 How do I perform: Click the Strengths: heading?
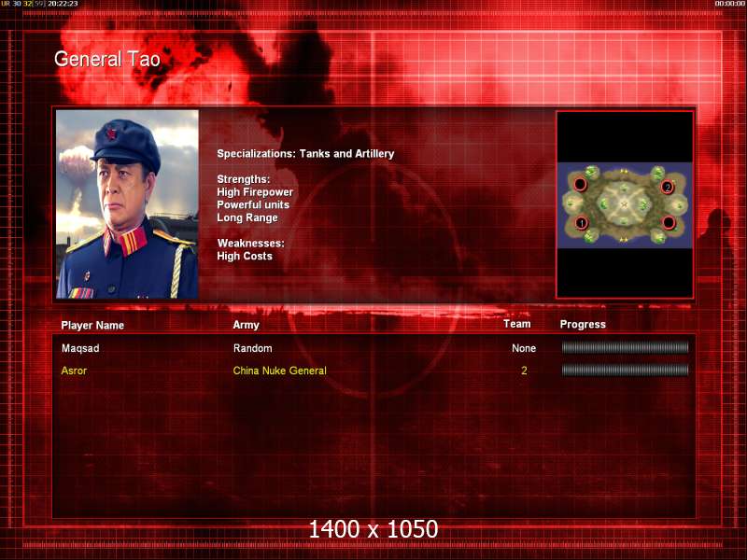click(x=244, y=179)
